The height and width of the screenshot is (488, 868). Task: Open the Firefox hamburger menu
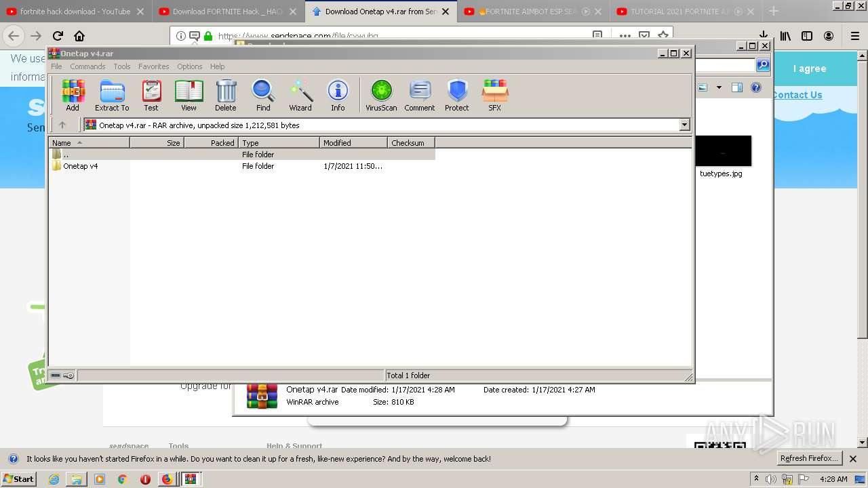(855, 36)
